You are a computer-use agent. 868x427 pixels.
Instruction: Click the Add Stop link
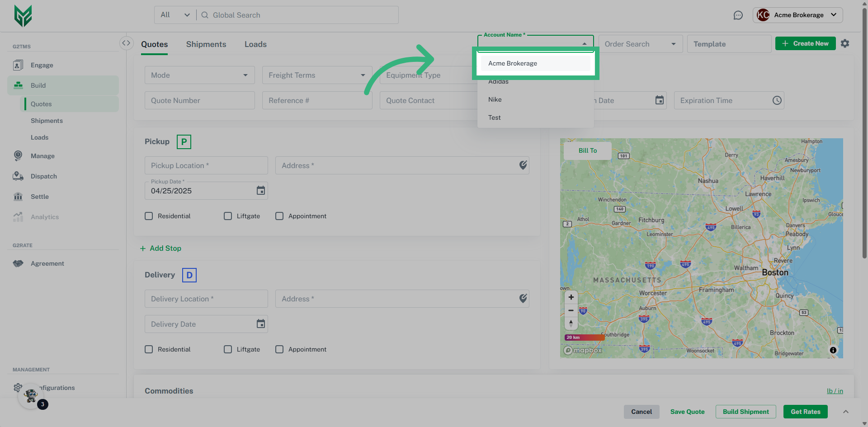pyautogui.click(x=161, y=249)
